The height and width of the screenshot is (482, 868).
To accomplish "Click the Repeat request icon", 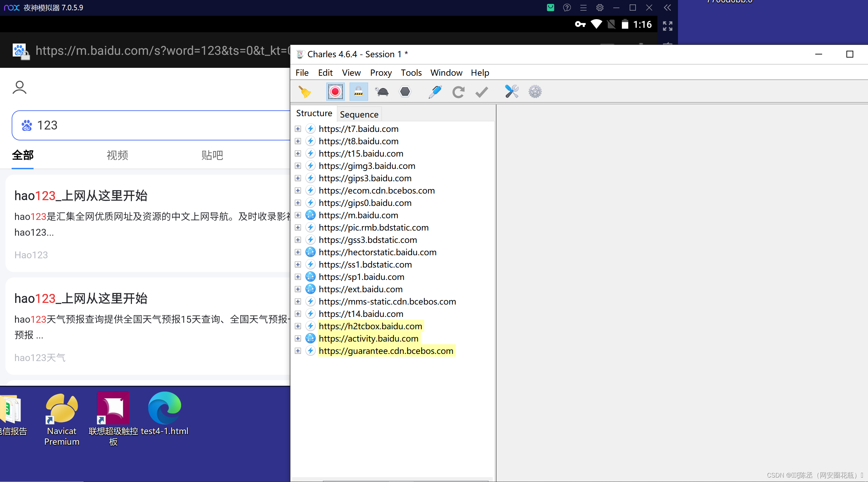I will (458, 92).
